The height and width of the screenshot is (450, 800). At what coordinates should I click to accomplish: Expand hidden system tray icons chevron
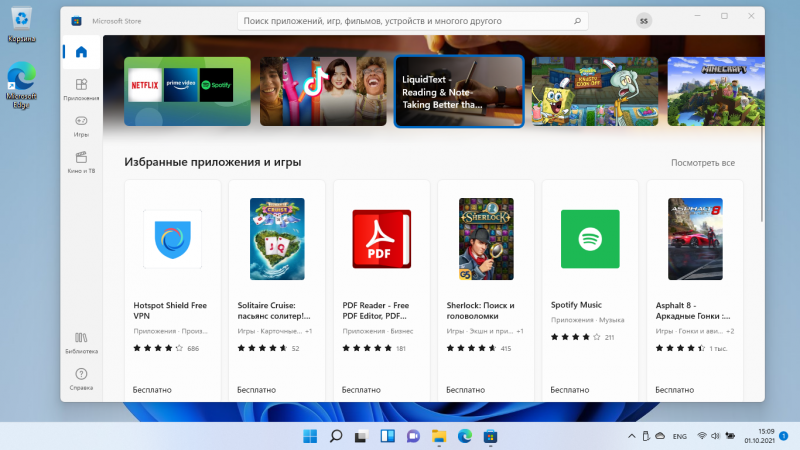(x=630, y=436)
